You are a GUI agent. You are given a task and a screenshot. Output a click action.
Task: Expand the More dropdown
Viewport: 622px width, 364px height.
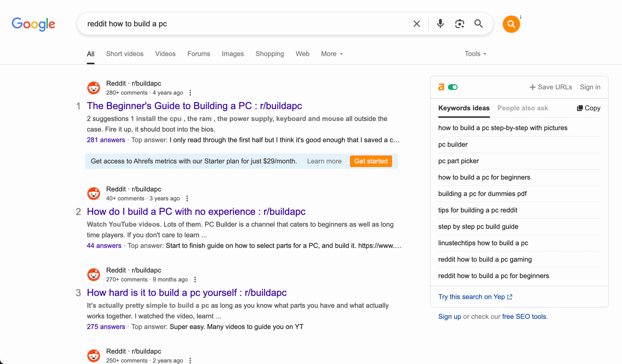pyautogui.click(x=332, y=54)
